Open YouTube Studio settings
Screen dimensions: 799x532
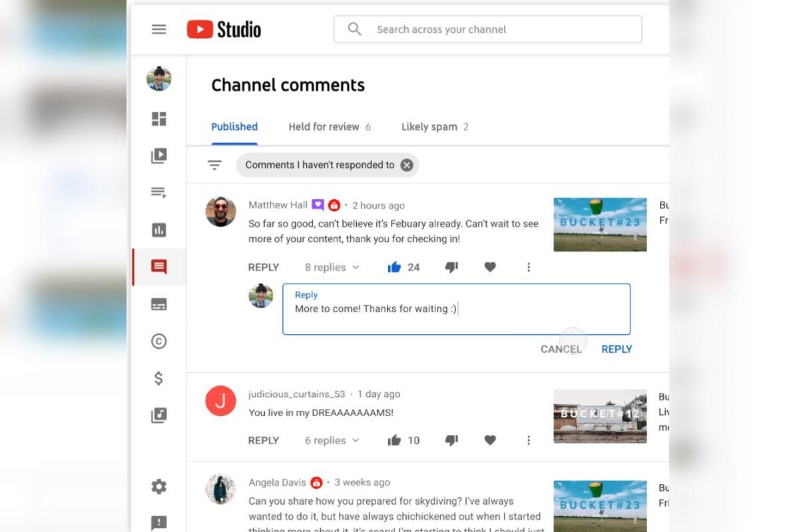tap(158, 486)
